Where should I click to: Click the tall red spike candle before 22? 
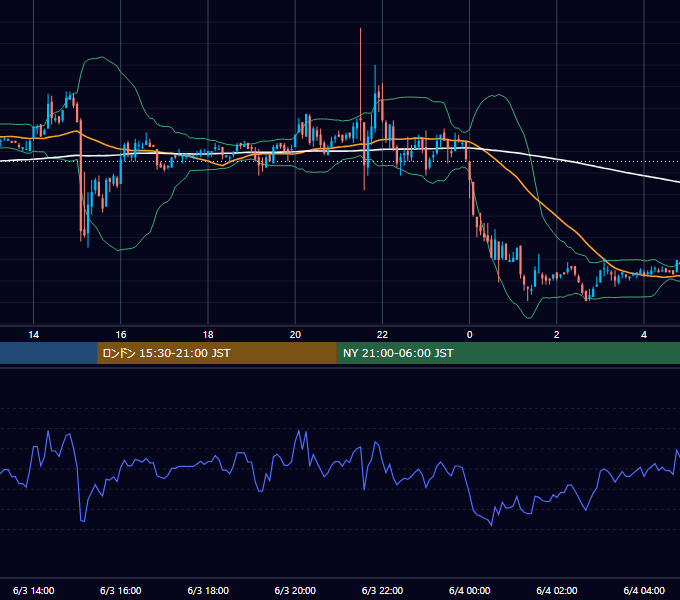click(x=360, y=85)
